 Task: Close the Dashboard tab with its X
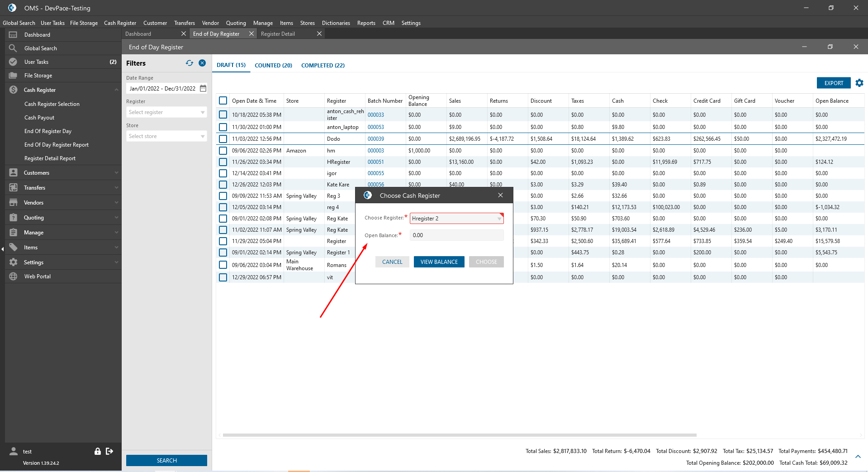pos(183,34)
